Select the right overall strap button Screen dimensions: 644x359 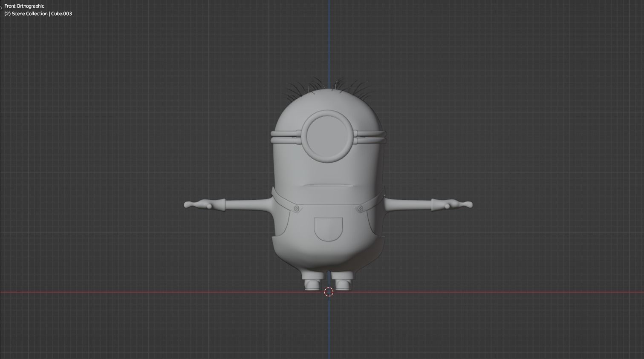360,209
